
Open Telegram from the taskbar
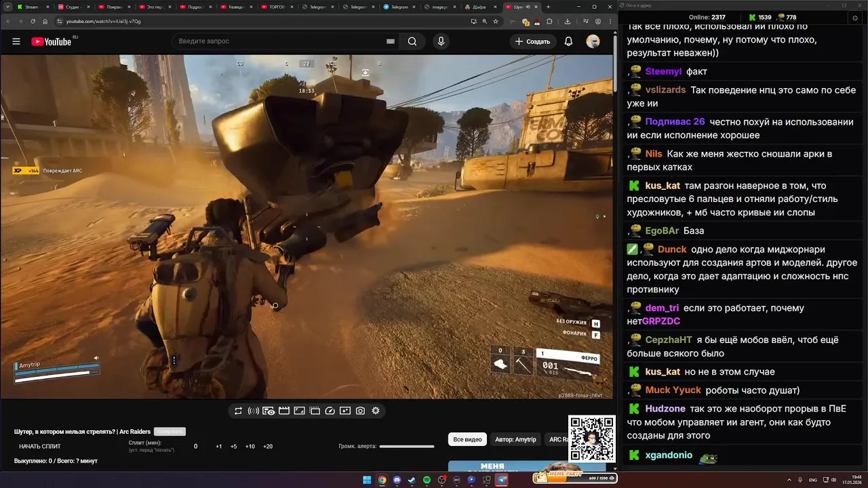point(502,480)
